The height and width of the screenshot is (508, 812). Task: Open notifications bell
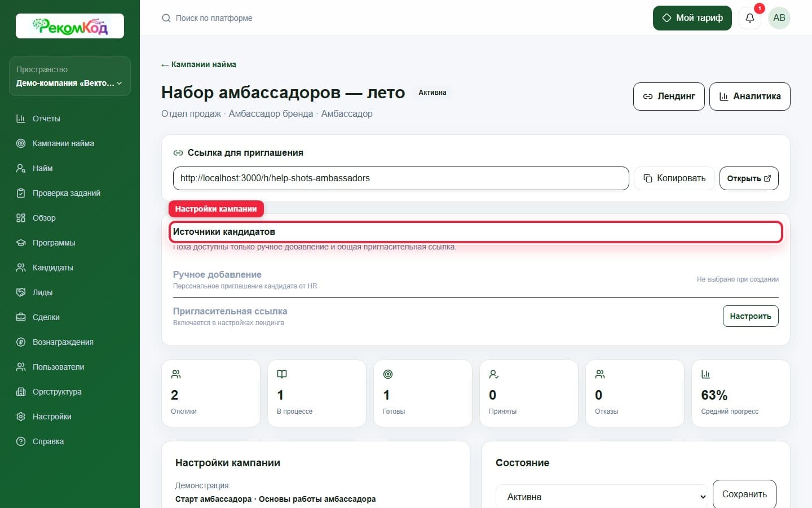point(750,18)
